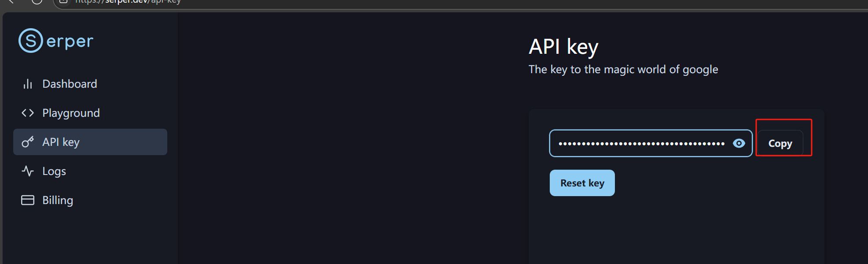Image resolution: width=868 pixels, height=264 pixels.
Task: Go to the Playground menu label
Action: pyautogui.click(x=71, y=113)
